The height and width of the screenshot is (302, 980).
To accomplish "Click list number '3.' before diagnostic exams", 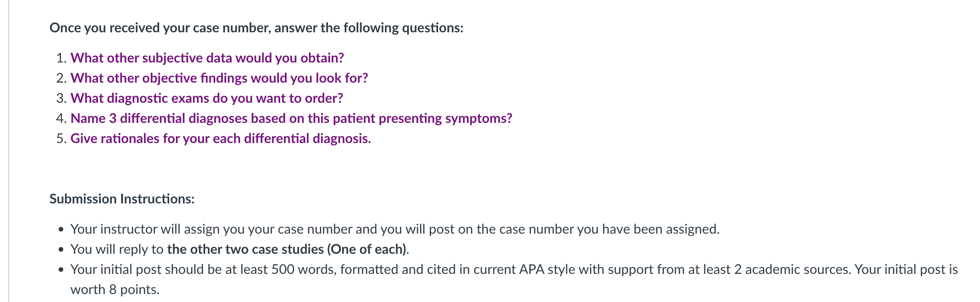I will pos(62,98).
